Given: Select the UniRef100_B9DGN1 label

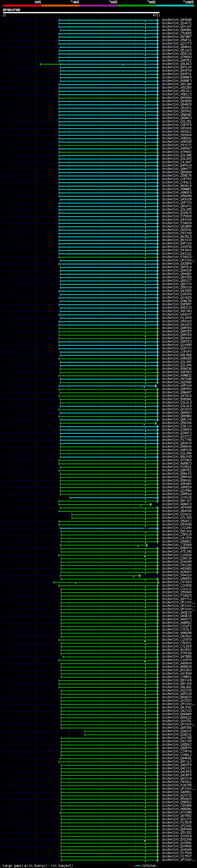Looking at the screenshot, I should 177,399.
